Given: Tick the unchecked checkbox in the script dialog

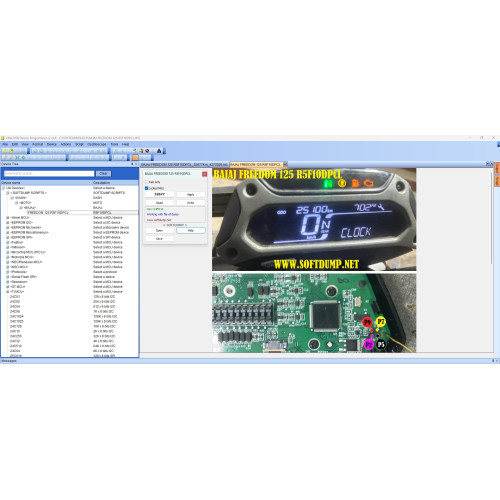Looking at the screenshot, I should (x=146, y=182).
